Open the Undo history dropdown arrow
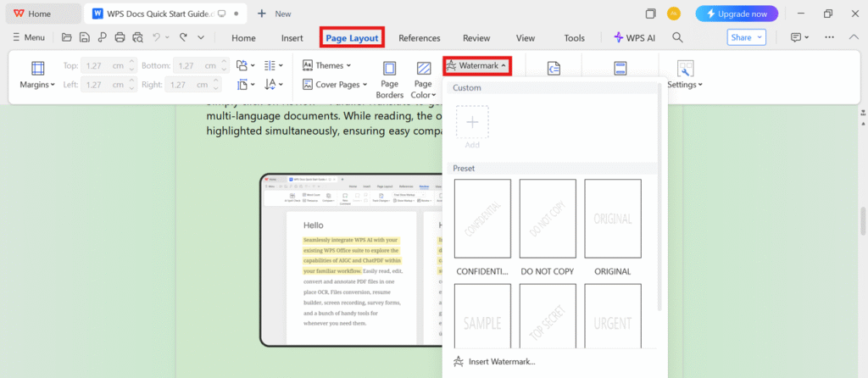This screenshot has height=378, width=868. 167,37
